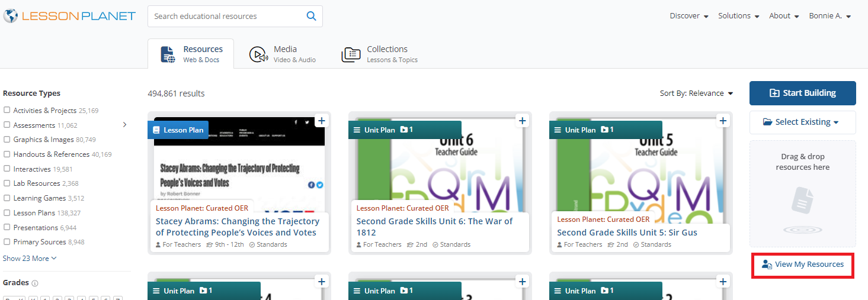Open the Bonnie A. account menu
This screenshot has height=300, width=868.
tap(830, 16)
